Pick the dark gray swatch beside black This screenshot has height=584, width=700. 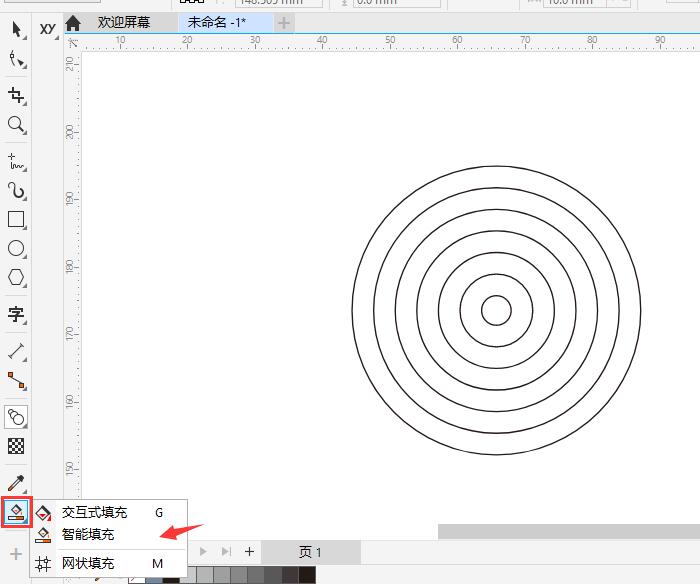coord(290,575)
